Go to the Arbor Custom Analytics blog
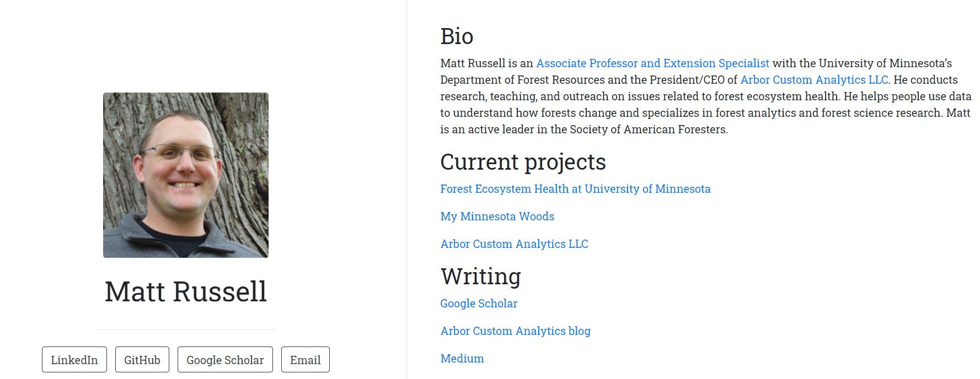The image size is (980, 379). click(515, 331)
